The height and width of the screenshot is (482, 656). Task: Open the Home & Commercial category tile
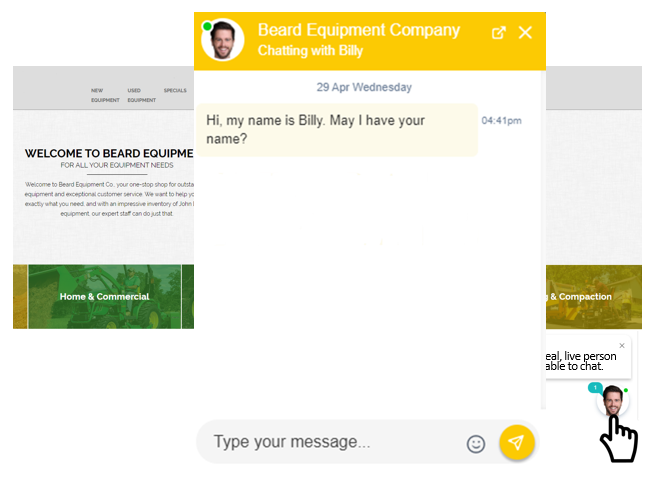tap(104, 296)
